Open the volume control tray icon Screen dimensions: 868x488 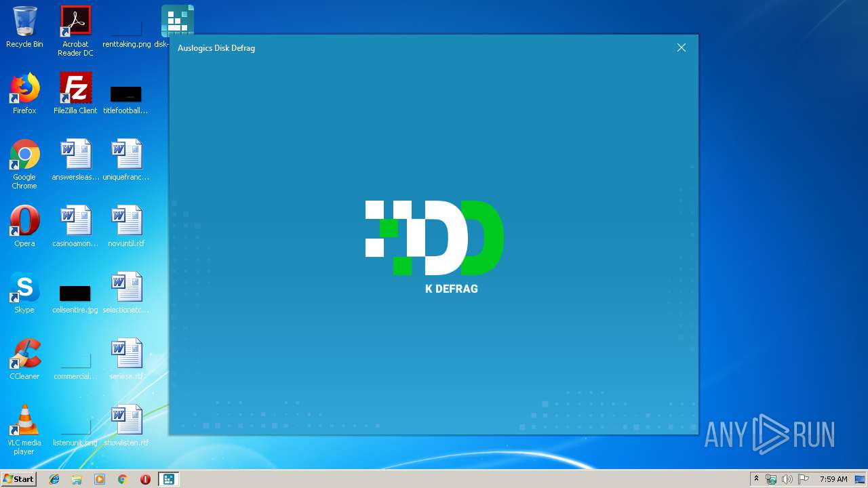point(787,479)
